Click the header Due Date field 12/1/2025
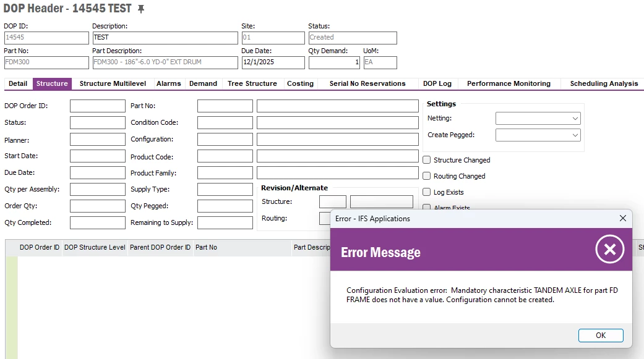The width and height of the screenshot is (644, 359). pos(273,62)
